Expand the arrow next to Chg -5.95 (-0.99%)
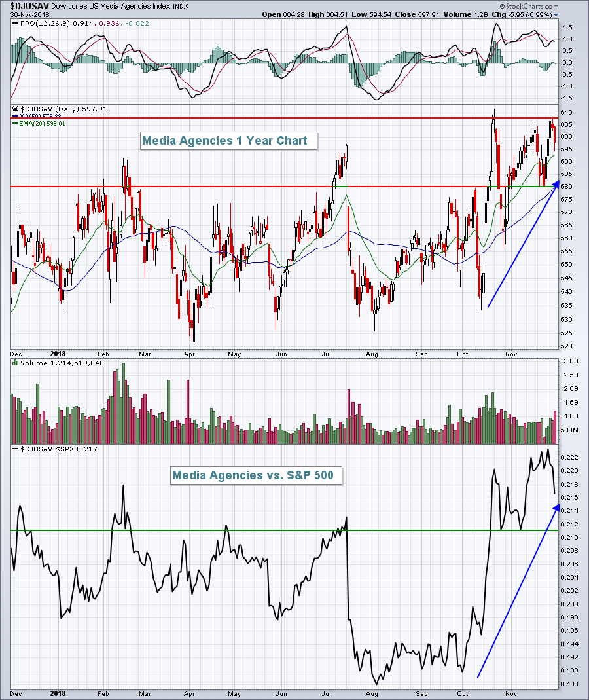This screenshot has width=589, height=700. coord(556,14)
